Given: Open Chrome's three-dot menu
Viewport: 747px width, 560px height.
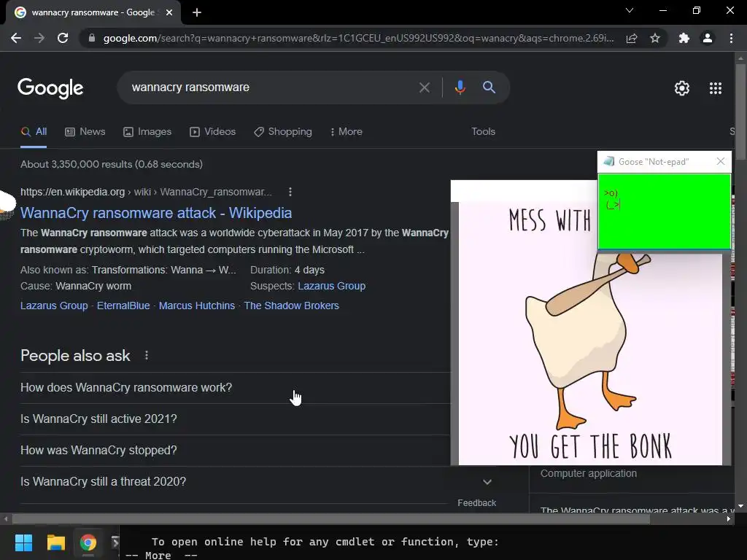Looking at the screenshot, I should tap(731, 38).
